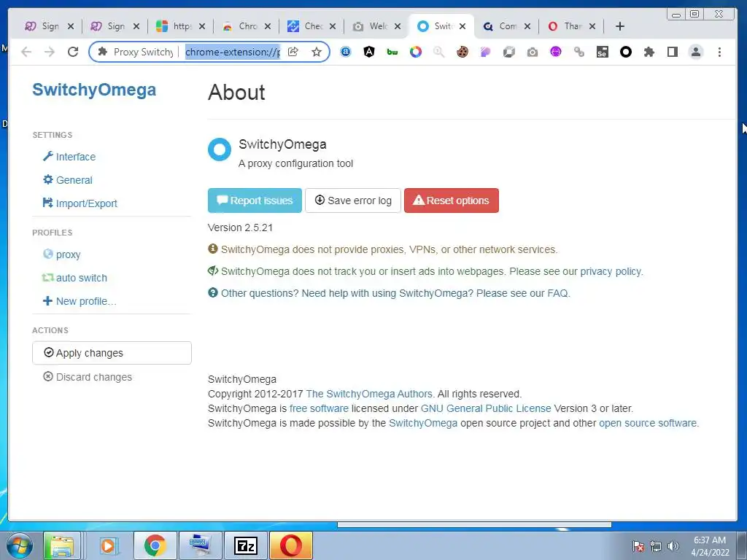This screenshot has width=747, height=560.
Task: Open the Chrome profile avatar
Action: pyautogui.click(x=695, y=52)
